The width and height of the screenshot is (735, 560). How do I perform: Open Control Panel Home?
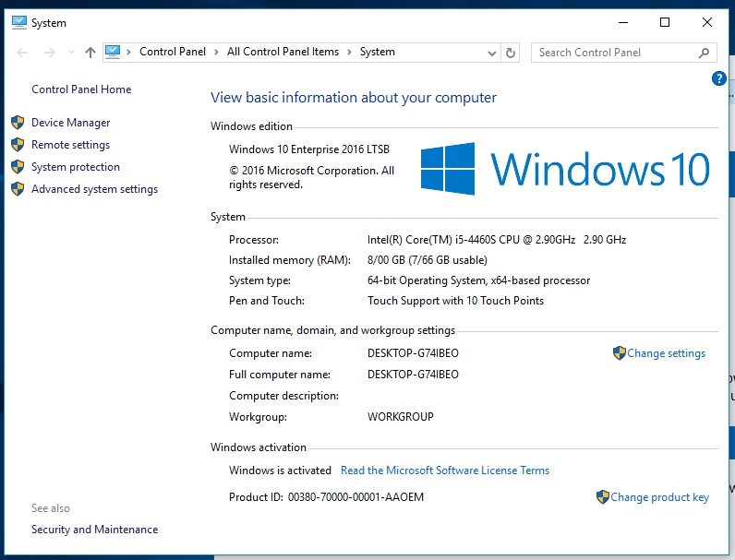pos(81,89)
